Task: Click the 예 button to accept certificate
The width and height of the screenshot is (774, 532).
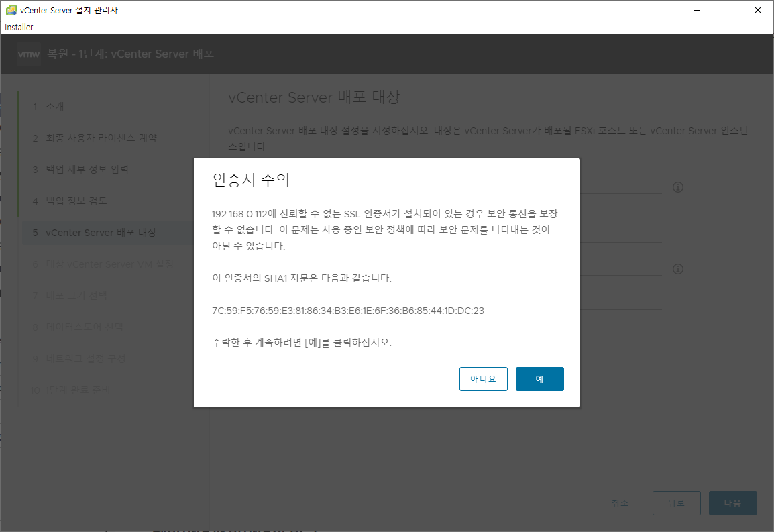Action: [x=539, y=379]
